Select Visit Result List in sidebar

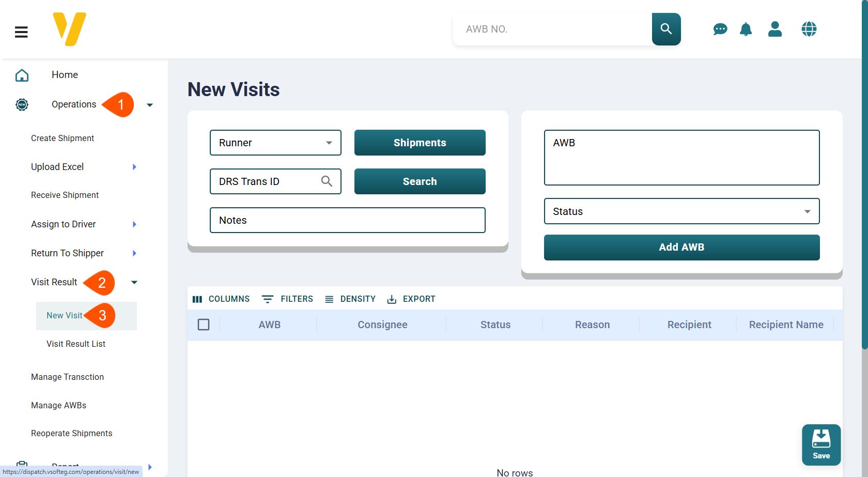[x=75, y=344]
